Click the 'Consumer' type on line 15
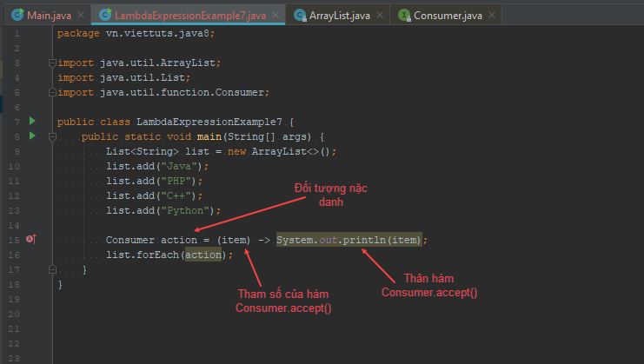The width and height of the screenshot is (644, 364). 130,240
